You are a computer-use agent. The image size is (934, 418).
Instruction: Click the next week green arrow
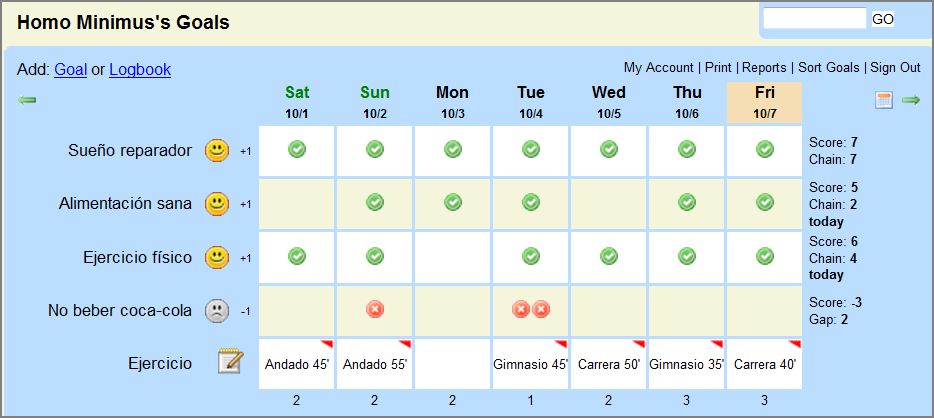tap(910, 100)
